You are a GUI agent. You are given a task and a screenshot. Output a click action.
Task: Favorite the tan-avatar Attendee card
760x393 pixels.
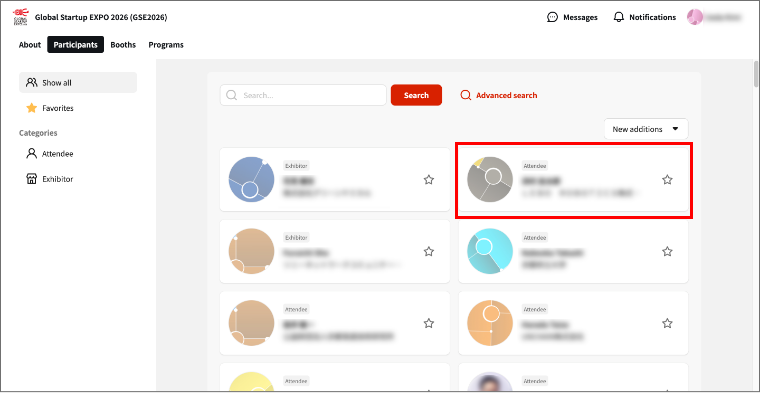pyautogui.click(x=428, y=323)
